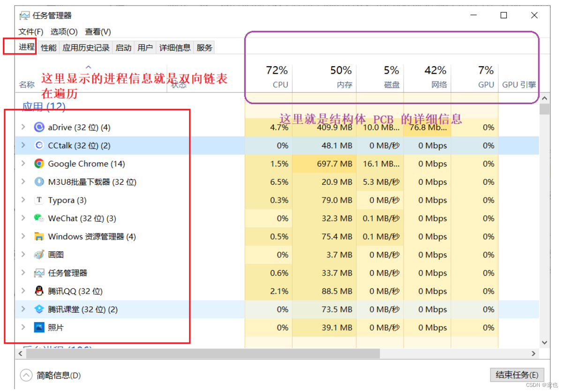Click the vertical scrollbar up arrow
This screenshot has height=392, width=565.
tap(544, 98)
